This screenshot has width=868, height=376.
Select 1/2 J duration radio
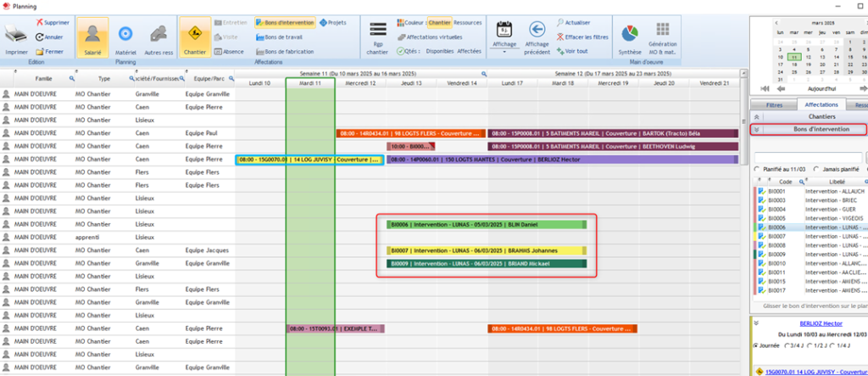(x=810, y=345)
